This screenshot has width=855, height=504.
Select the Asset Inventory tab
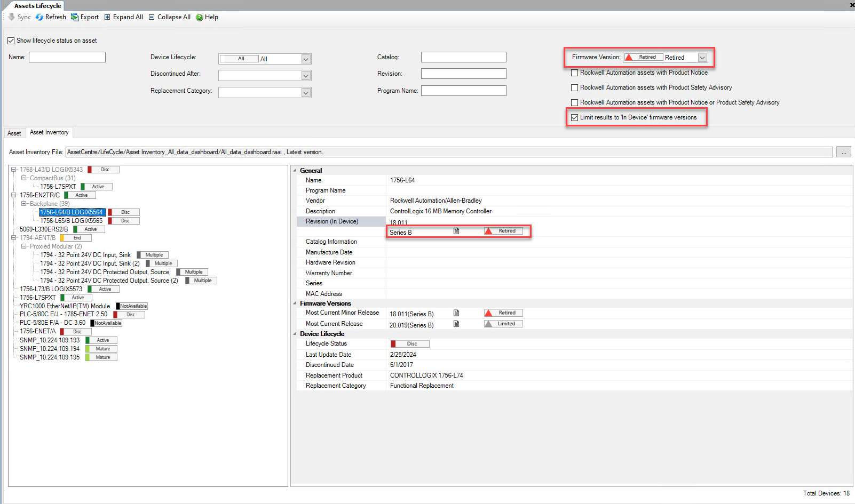49,132
